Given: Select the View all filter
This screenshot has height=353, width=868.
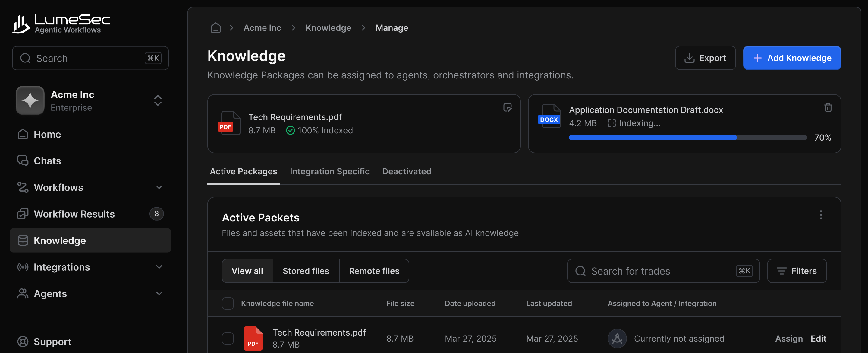Looking at the screenshot, I should [x=247, y=271].
